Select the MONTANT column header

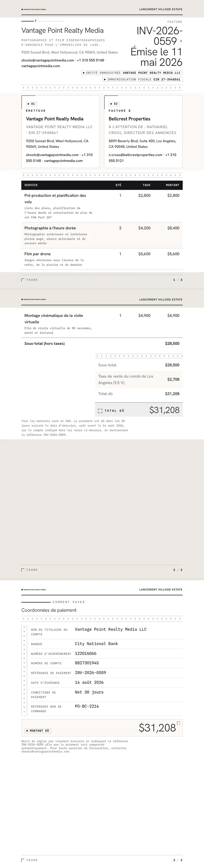172,185
